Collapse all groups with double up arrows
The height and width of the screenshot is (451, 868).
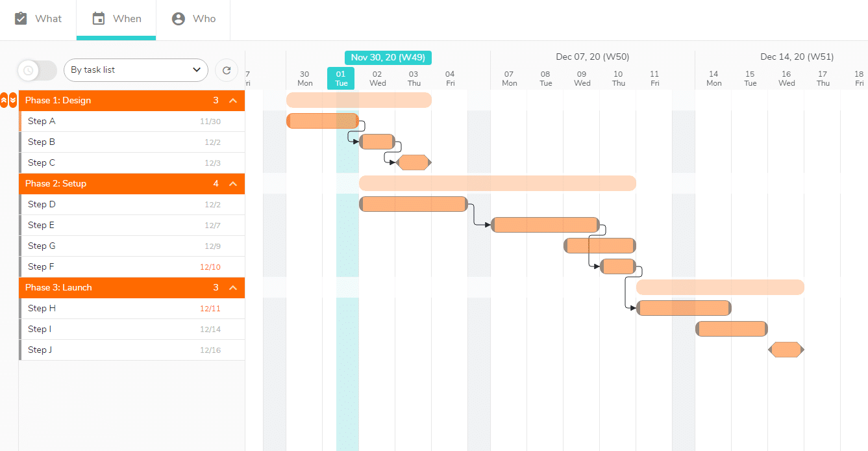coord(4,100)
